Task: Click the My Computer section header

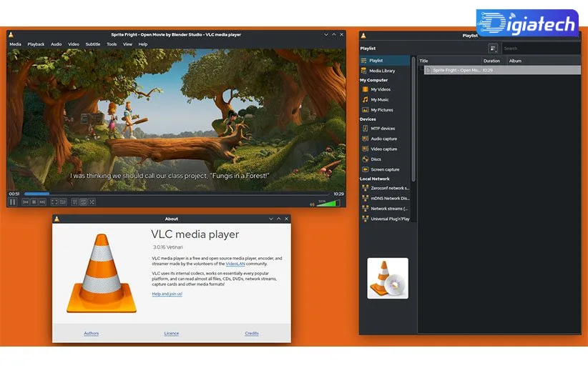Action: click(x=373, y=80)
